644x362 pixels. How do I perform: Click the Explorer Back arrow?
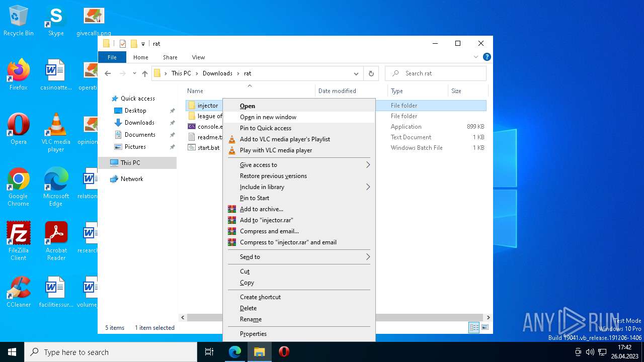click(x=108, y=73)
